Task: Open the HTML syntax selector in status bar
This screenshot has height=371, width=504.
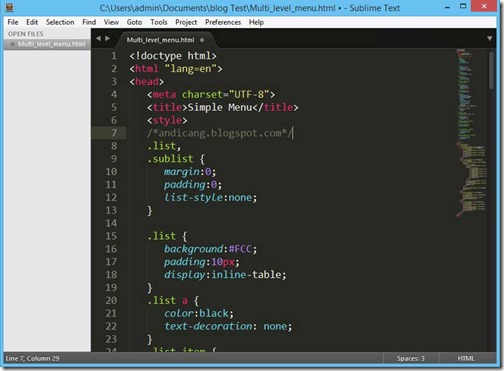Action: [x=466, y=359]
